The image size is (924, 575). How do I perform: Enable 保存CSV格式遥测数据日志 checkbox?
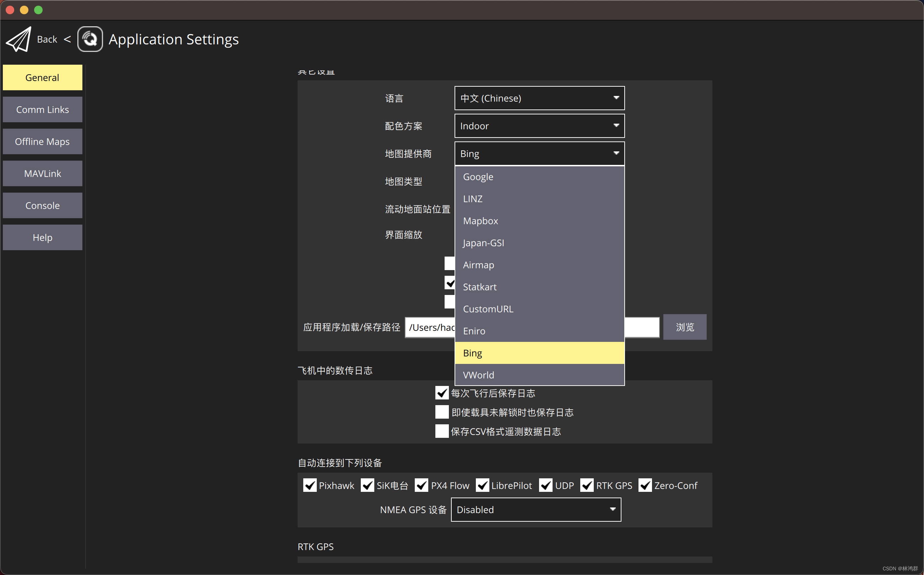442,431
